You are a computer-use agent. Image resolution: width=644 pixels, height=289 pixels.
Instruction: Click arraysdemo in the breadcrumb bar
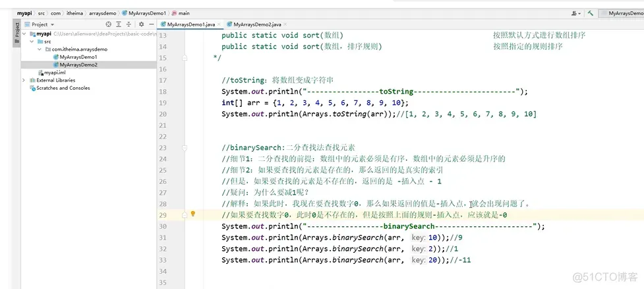tap(103, 13)
